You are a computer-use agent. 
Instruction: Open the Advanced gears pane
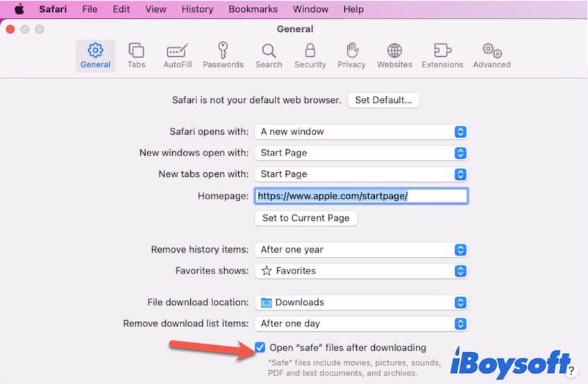pyautogui.click(x=492, y=56)
